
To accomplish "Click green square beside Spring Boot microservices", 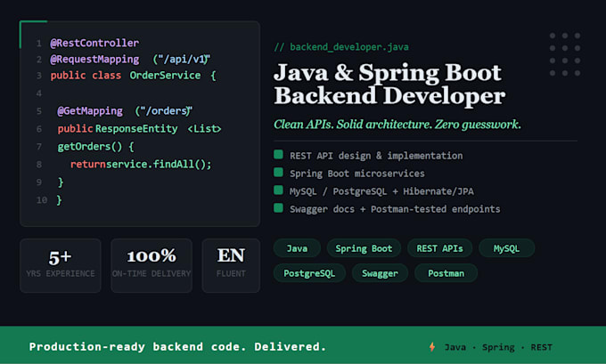I will pyautogui.click(x=278, y=172).
